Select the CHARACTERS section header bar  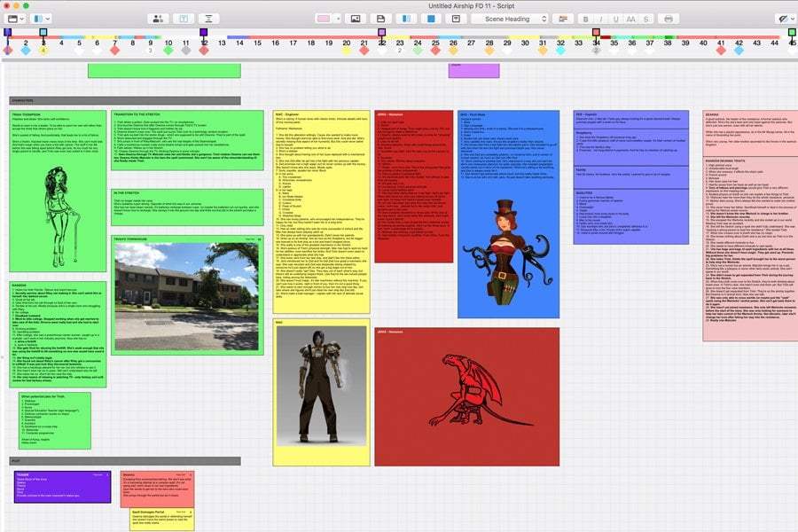click(125, 100)
